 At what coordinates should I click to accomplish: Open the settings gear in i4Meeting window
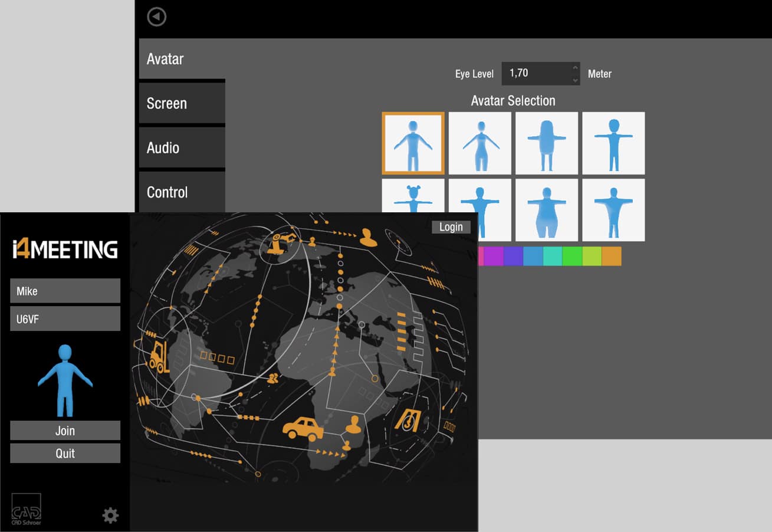click(x=110, y=515)
